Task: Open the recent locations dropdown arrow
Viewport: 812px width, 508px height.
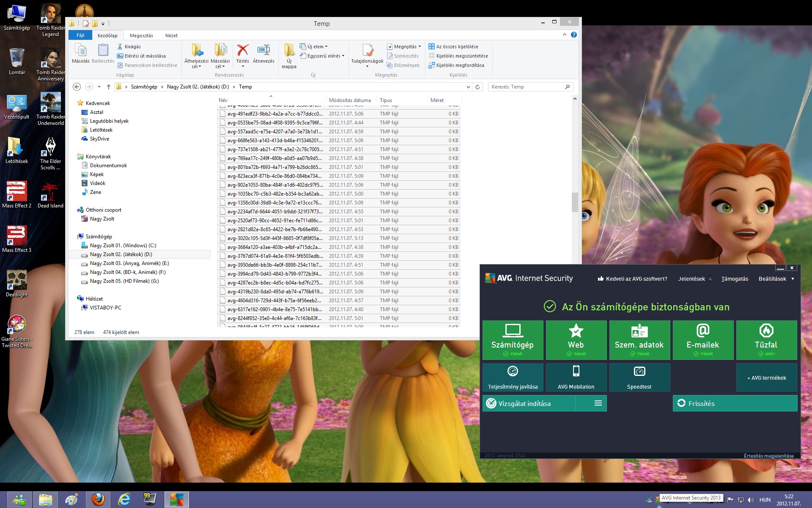Action: tap(99, 87)
